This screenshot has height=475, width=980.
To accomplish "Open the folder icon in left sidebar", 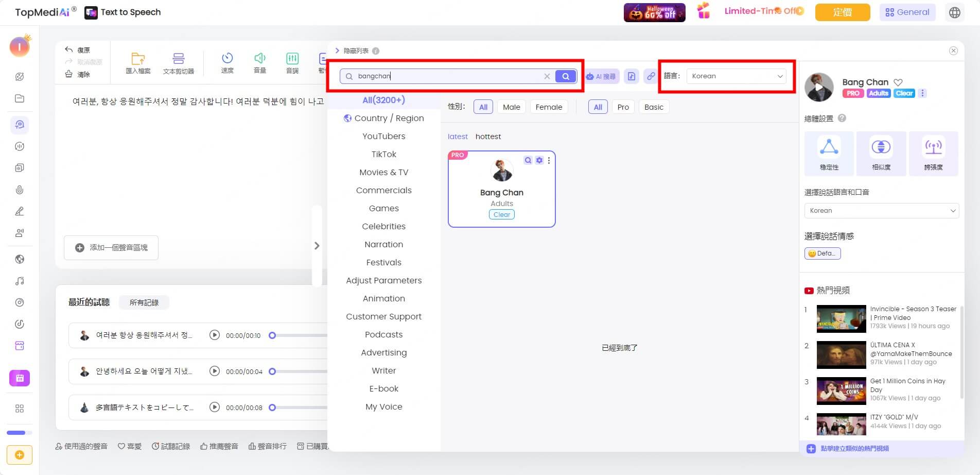I will 20,98.
